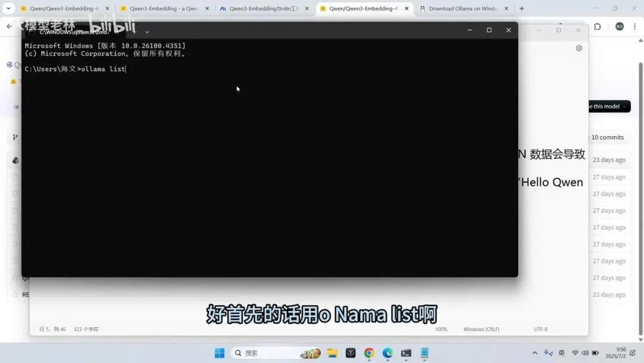Show hidden system tray icons

pos(535,353)
